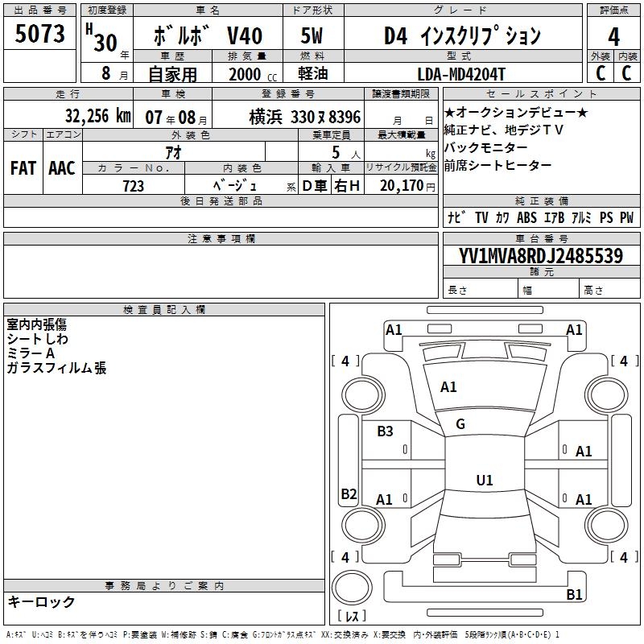Click the air conditioner value AAC
The width and height of the screenshot is (644, 644).
tap(62, 168)
